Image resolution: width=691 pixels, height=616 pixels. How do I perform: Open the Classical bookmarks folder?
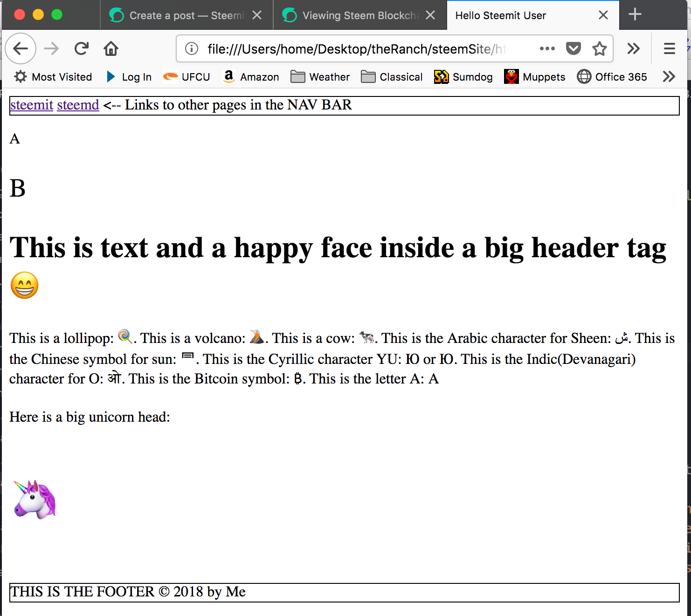(x=392, y=77)
